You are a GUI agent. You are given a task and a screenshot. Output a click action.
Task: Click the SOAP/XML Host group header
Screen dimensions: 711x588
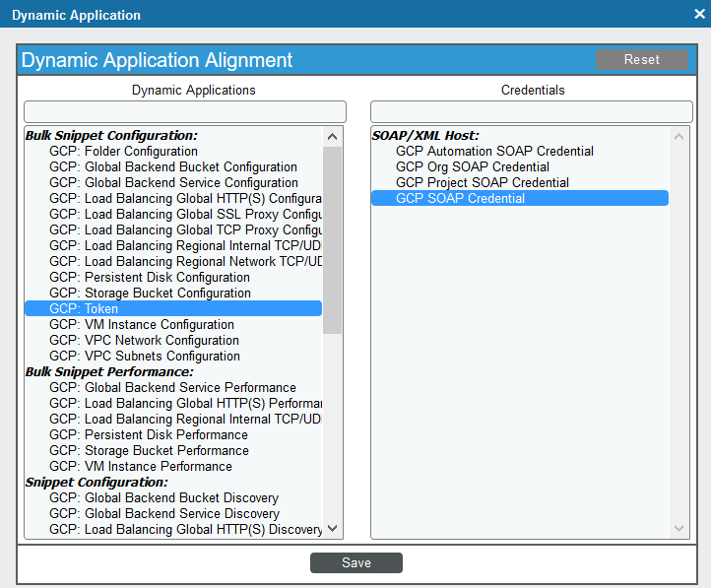pyautogui.click(x=425, y=136)
